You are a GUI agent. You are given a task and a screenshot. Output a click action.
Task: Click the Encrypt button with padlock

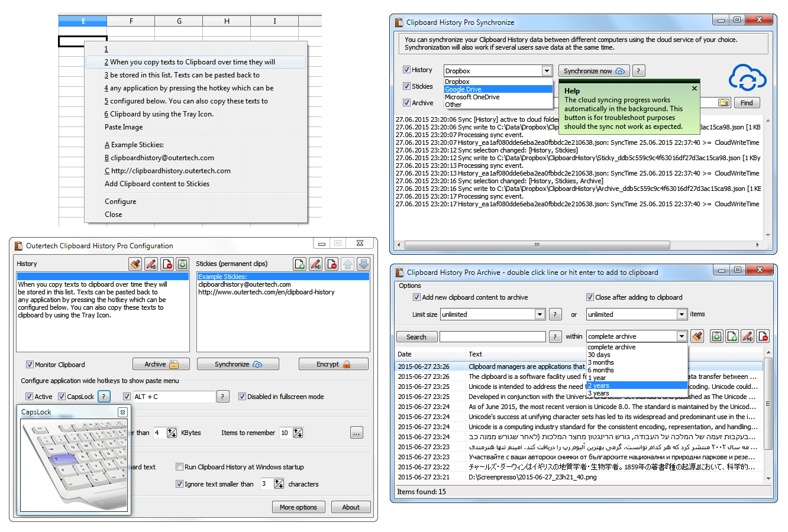(334, 364)
